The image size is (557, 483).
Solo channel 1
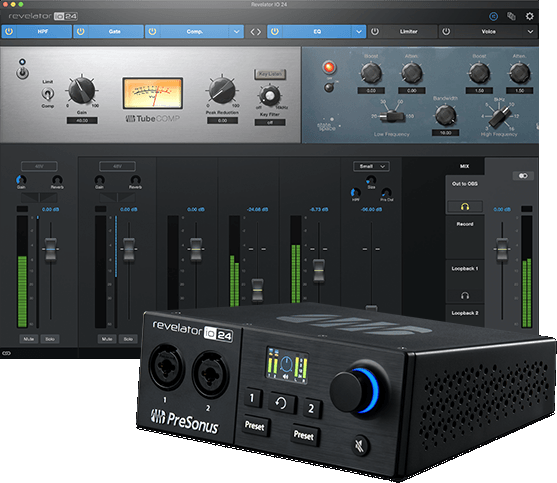(50, 339)
